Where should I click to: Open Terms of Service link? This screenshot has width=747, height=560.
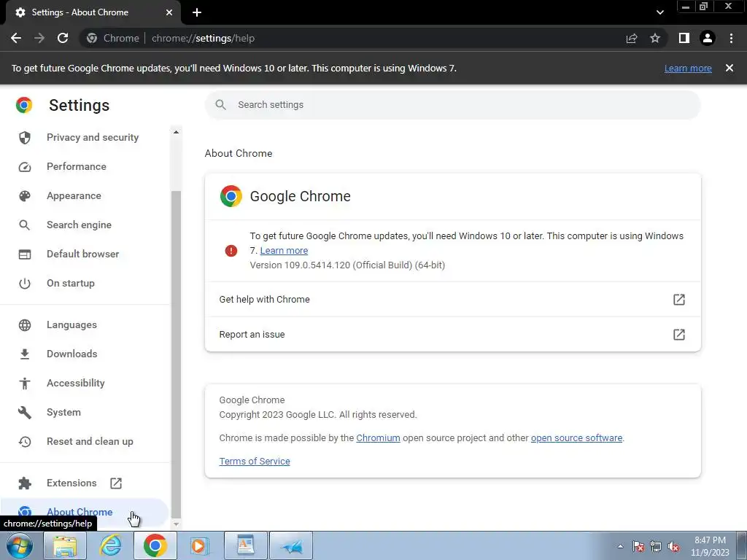pos(255,461)
